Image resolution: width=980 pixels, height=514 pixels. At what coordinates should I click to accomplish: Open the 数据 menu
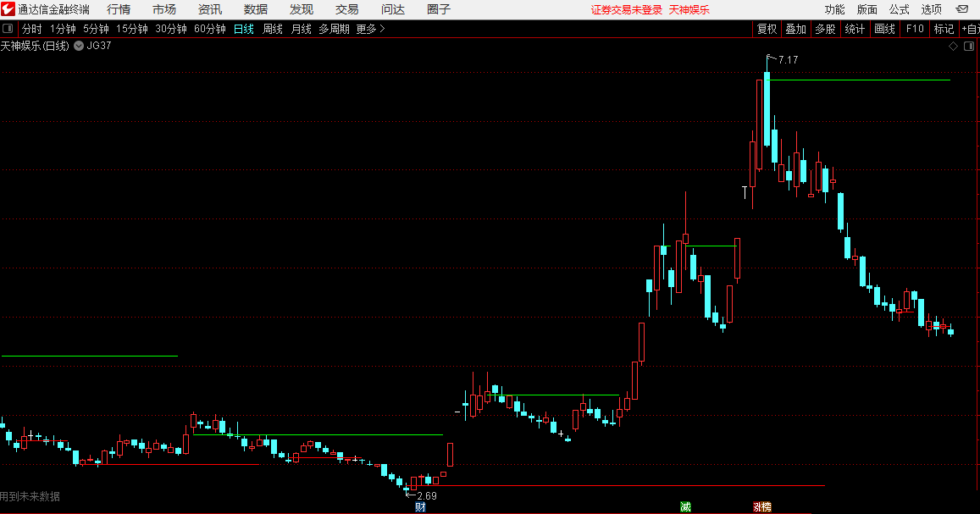[x=256, y=9]
